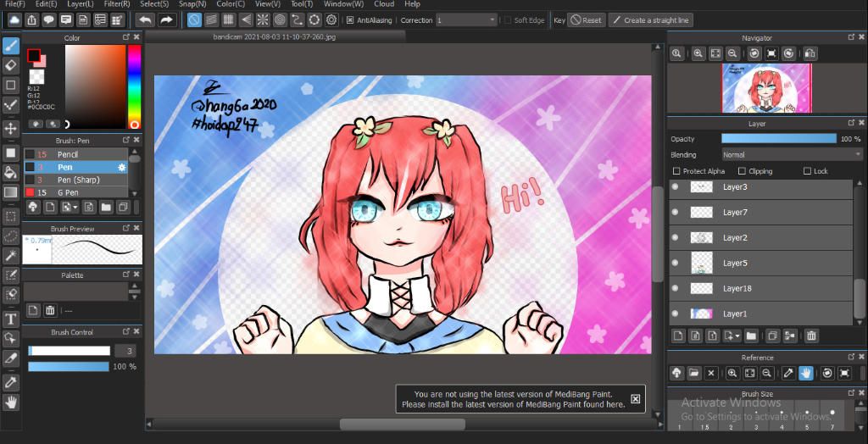Hide Layer7 visibility dot

(x=675, y=212)
